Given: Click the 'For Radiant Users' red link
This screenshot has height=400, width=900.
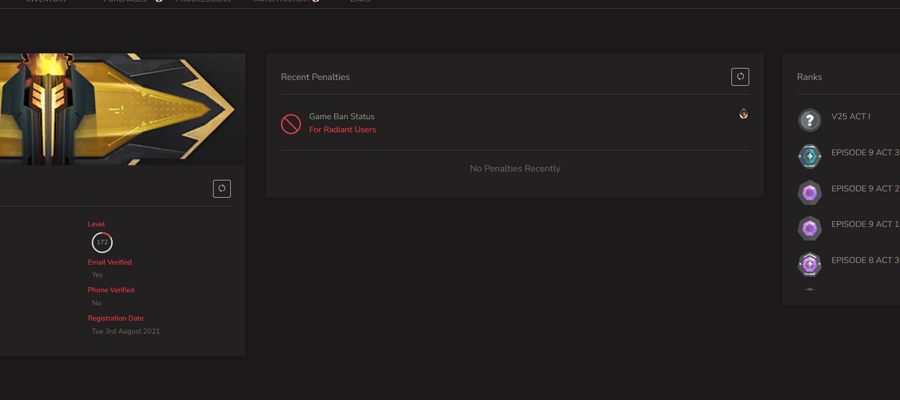Looking at the screenshot, I should tap(343, 130).
